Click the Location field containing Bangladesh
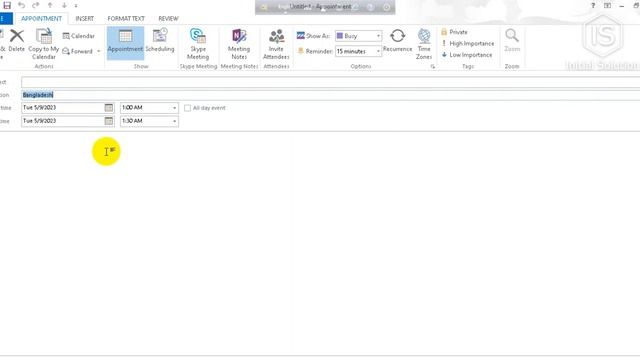640x360 pixels. click(x=331, y=95)
